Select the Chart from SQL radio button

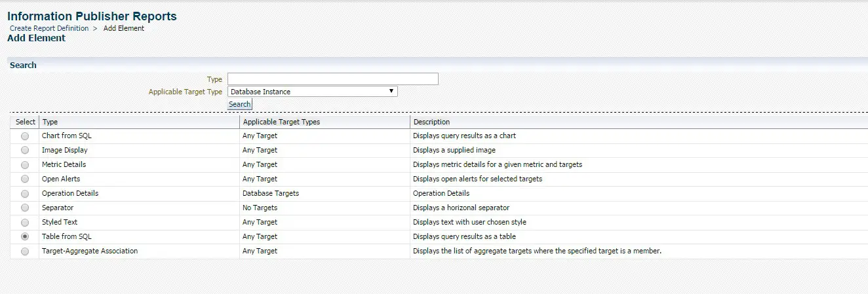point(25,136)
